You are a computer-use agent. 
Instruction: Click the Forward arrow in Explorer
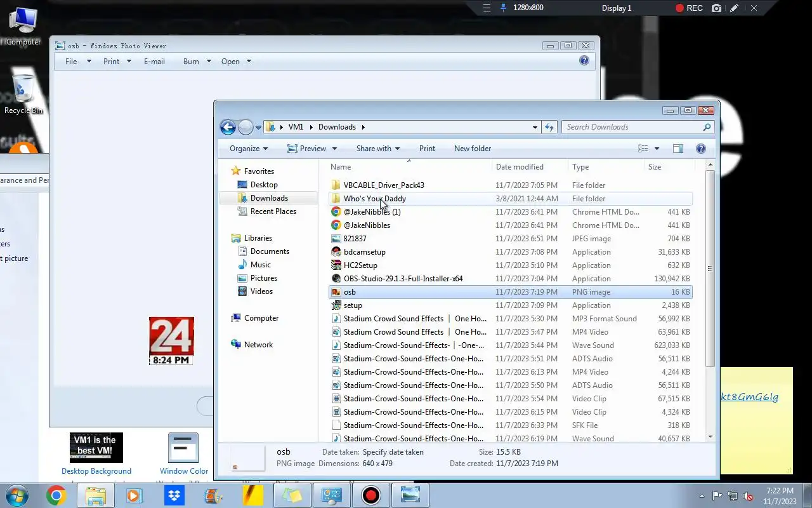tap(246, 127)
